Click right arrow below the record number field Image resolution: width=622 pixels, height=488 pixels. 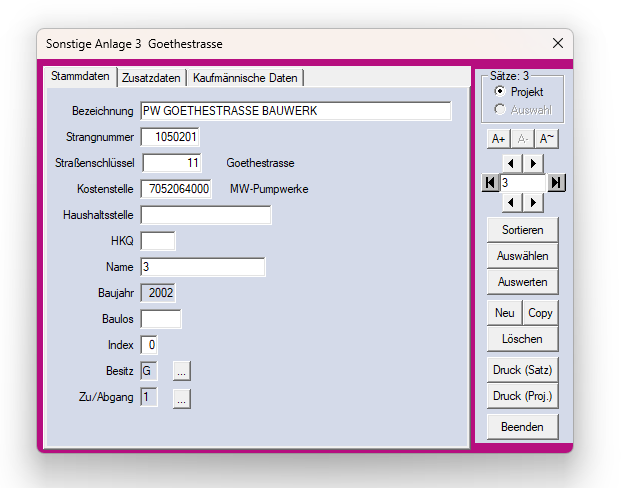coord(534,203)
